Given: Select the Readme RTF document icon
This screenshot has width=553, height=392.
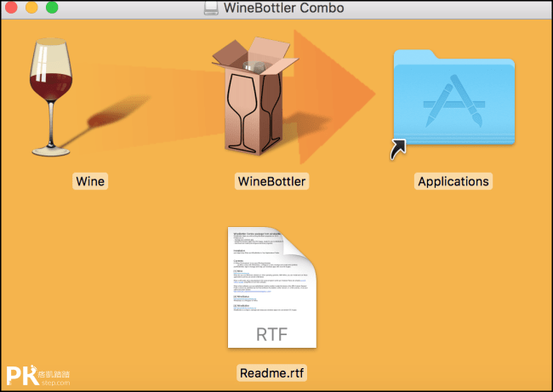Looking at the screenshot, I should (272, 287).
